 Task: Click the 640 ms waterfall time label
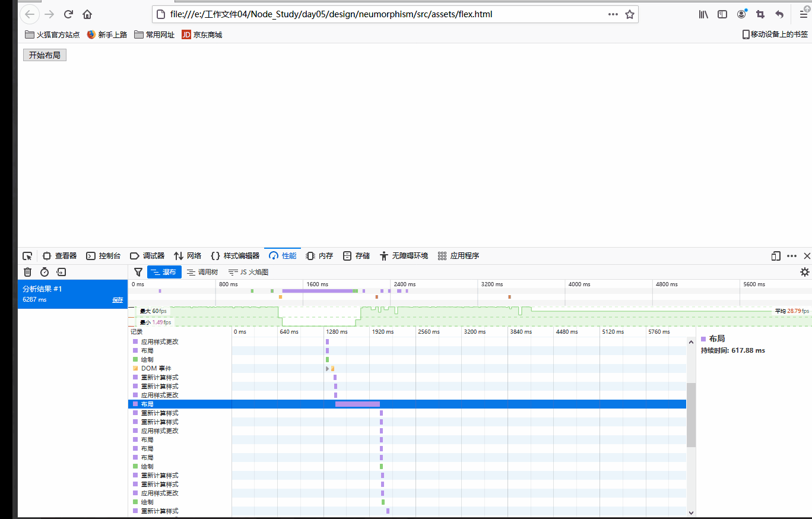(289, 332)
